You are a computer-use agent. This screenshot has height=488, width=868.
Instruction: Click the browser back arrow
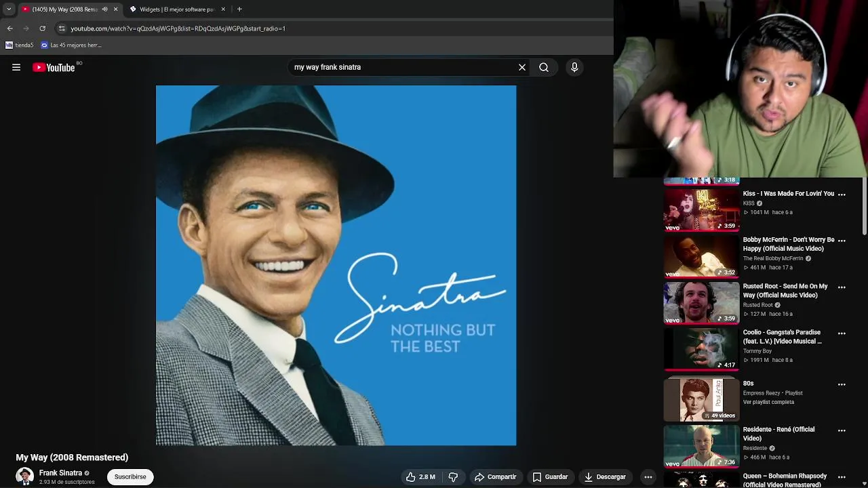pos(9,28)
